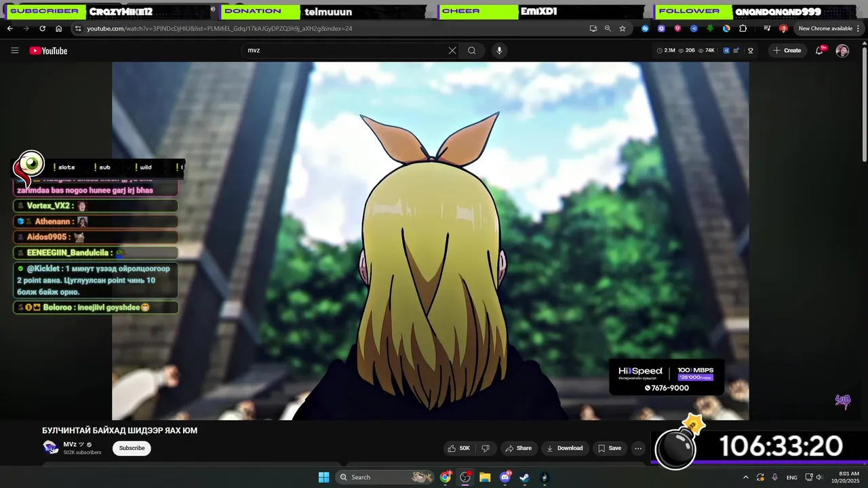Open the green download arrow extension

pos(710,28)
